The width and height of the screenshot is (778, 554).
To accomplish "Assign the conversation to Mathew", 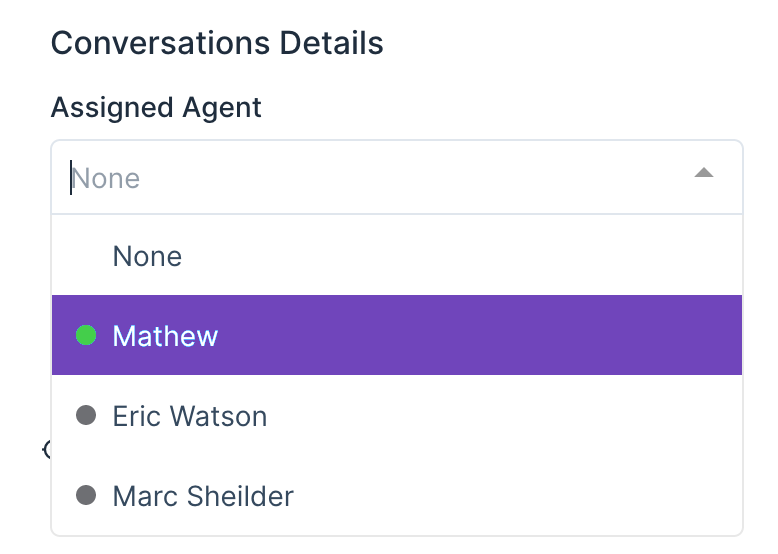I will click(x=165, y=336).
